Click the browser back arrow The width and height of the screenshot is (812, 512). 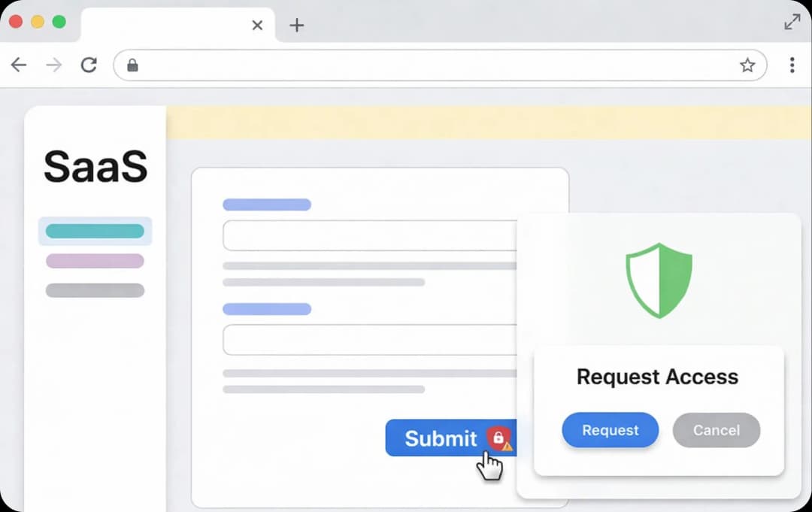pyautogui.click(x=19, y=65)
